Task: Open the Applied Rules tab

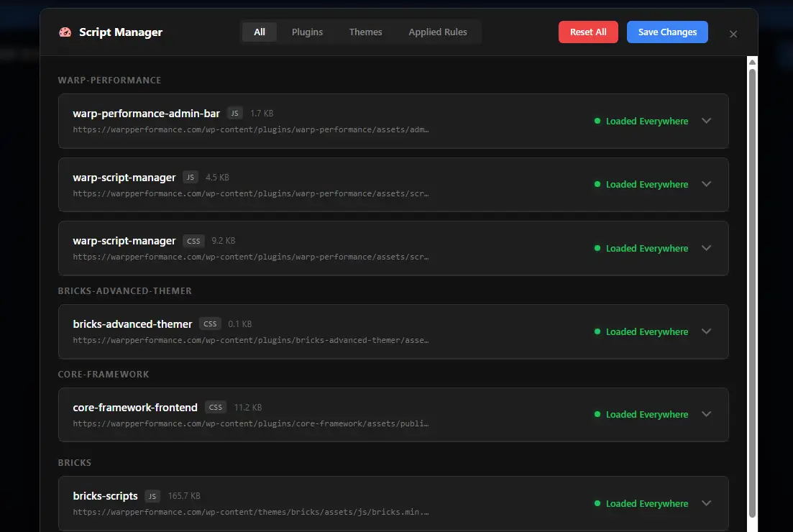Action: point(438,32)
